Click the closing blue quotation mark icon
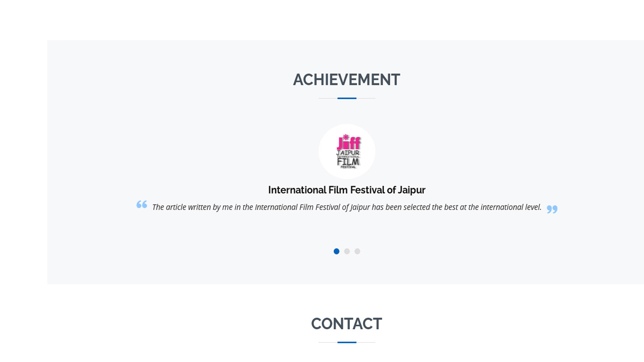 point(552,209)
